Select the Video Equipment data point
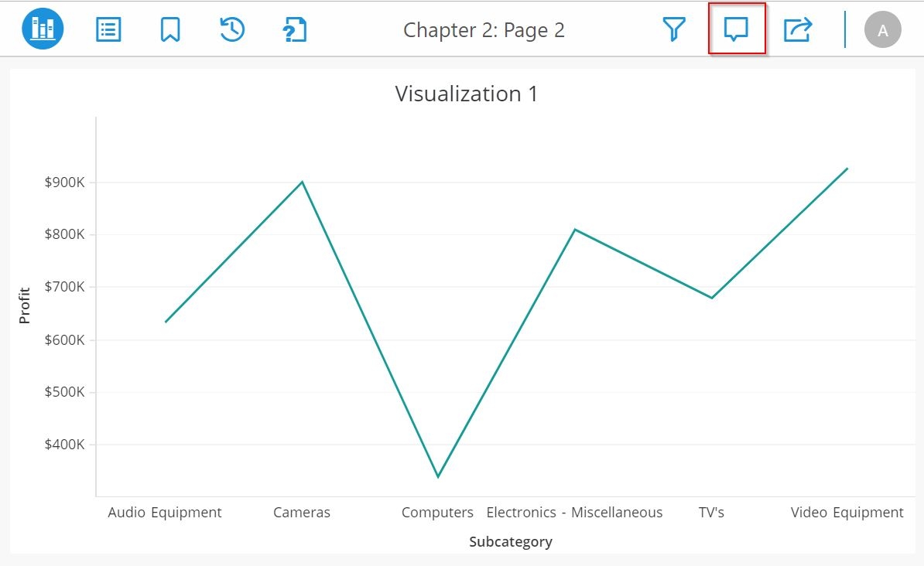This screenshot has height=566, width=924. pyautogui.click(x=847, y=169)
